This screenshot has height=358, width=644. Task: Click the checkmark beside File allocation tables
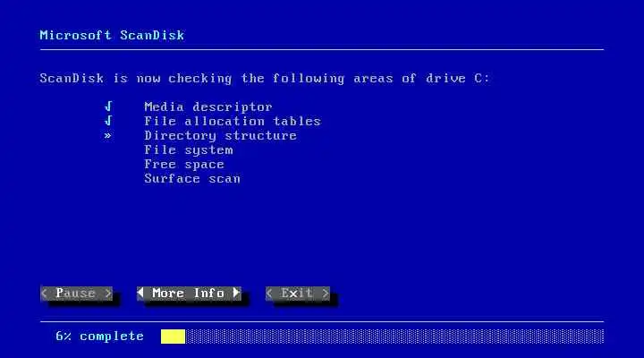[108, 121]
